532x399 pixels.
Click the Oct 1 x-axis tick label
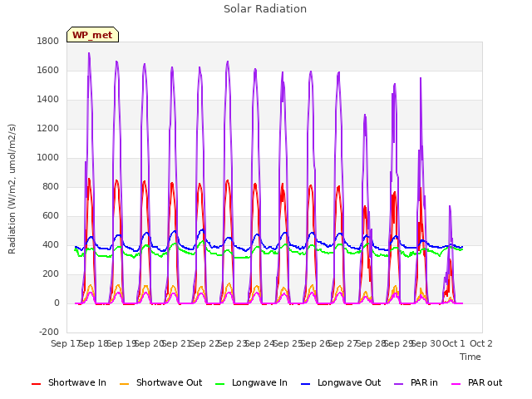(454, 343)
